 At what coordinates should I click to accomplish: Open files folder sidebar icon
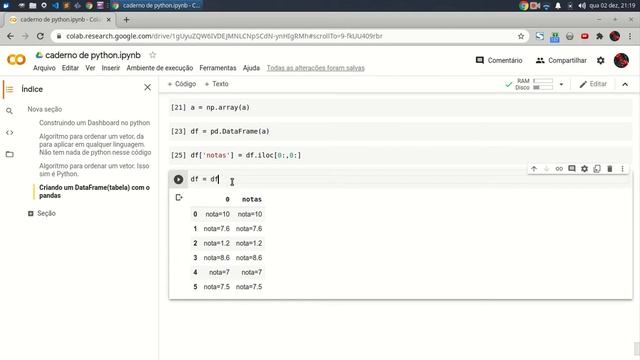[x=9, y=154]
